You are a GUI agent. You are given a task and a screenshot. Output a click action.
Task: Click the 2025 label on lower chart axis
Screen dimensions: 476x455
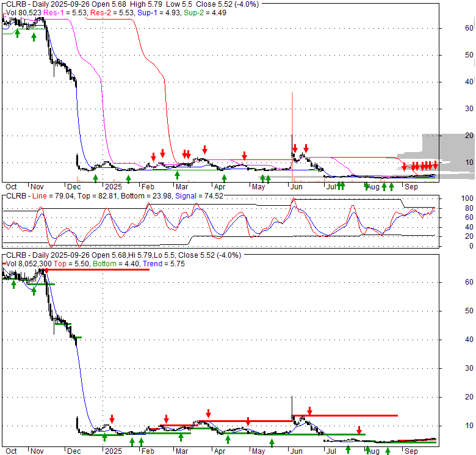click(x=114, y=451)
